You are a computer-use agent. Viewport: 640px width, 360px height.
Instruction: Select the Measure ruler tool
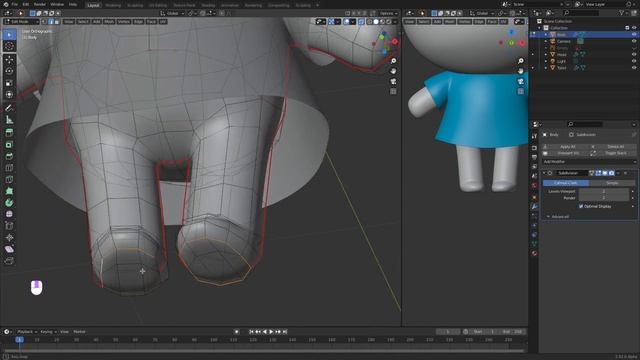(x=9, y=120)
